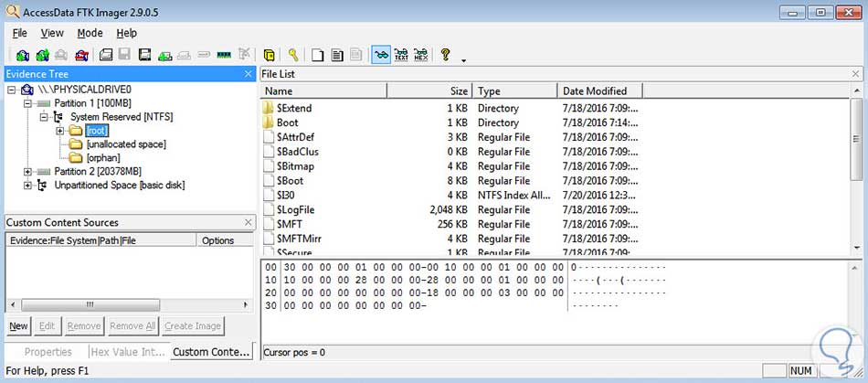This screenshot has height=383, width=868.
Task: Collapse the System Reserved [NTFS] node
Action: (x=44, y=117)
